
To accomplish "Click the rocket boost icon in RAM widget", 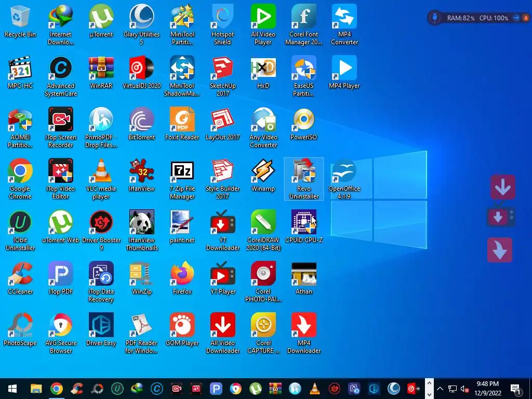I will 435,18.
